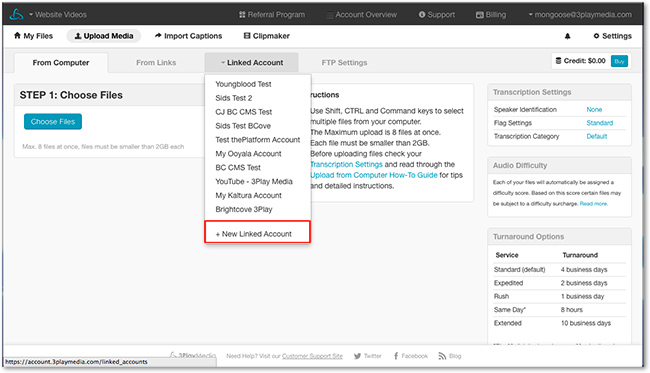Screen dimensions: 650x373
Task: Open Clipmaker from the toolbar
Action: tap(267, 36)
